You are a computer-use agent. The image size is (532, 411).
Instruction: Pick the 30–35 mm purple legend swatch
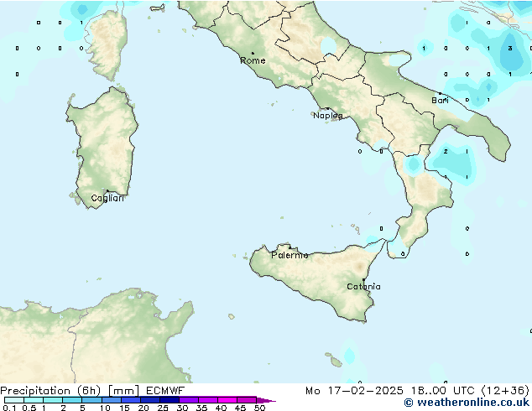click(188, 400)
